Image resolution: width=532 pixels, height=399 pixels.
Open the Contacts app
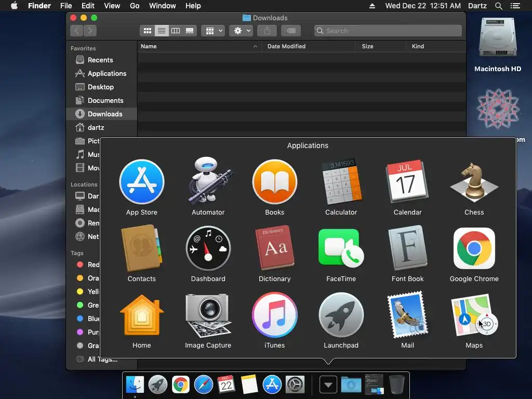click(142, 248)
